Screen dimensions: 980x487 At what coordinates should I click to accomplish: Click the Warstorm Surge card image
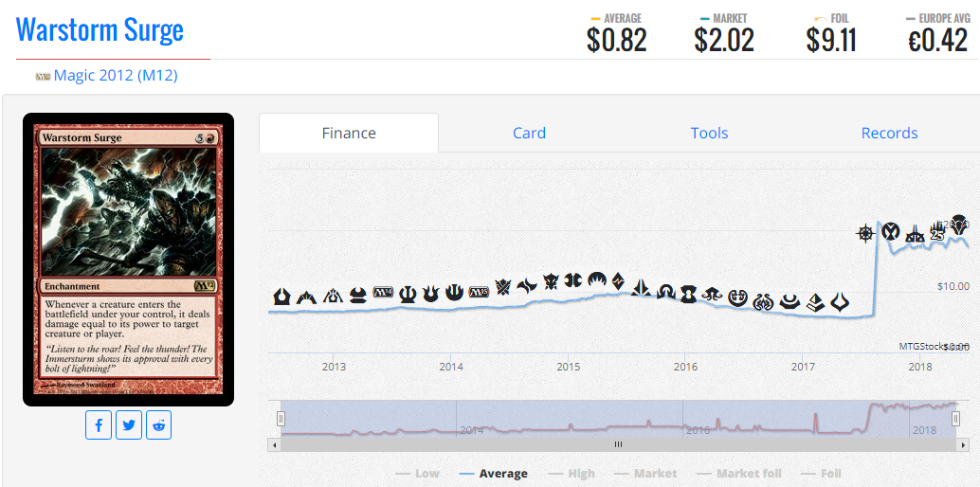129,260
